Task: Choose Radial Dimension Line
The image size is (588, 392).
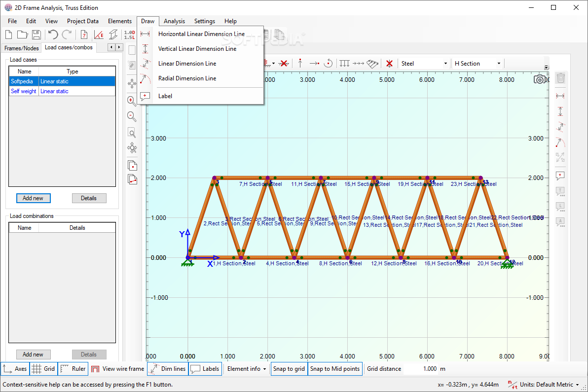Action: [201, 78]
